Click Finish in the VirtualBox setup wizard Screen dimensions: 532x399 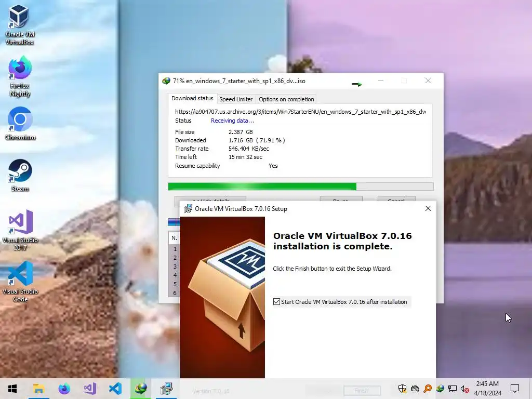point(362,391)
